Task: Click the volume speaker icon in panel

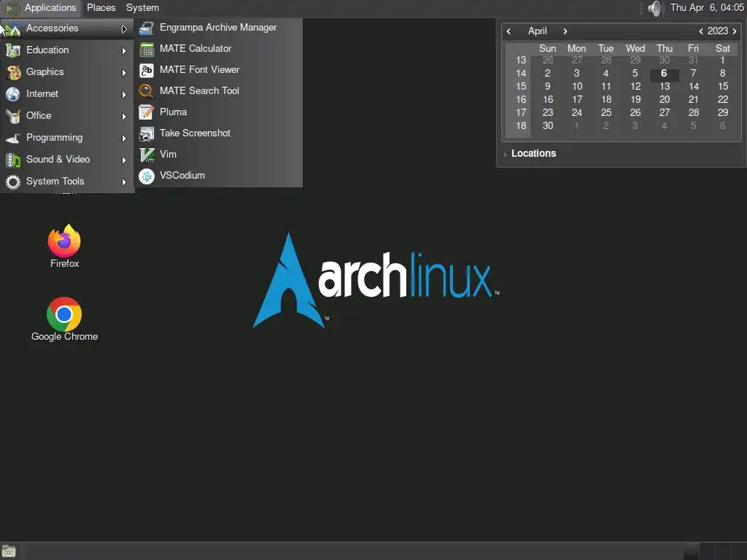Action: [x=656, y=8]
